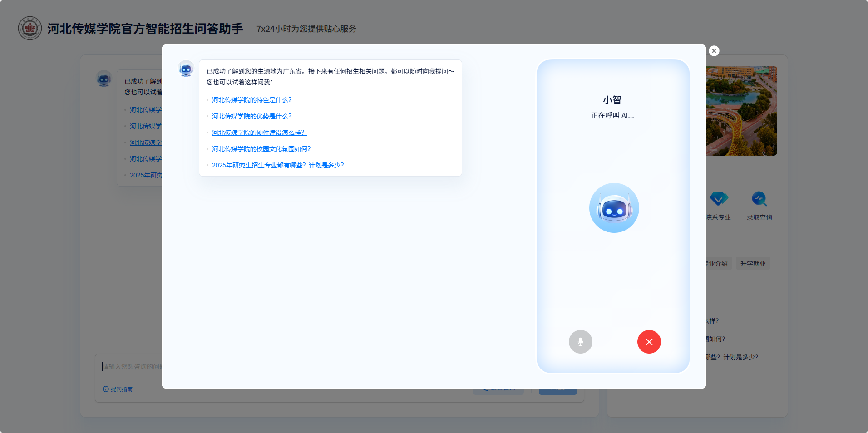The width and height of the screenshot is (868, 433).
Task: Click the school crest logo in the header
Action: (30, 28)
